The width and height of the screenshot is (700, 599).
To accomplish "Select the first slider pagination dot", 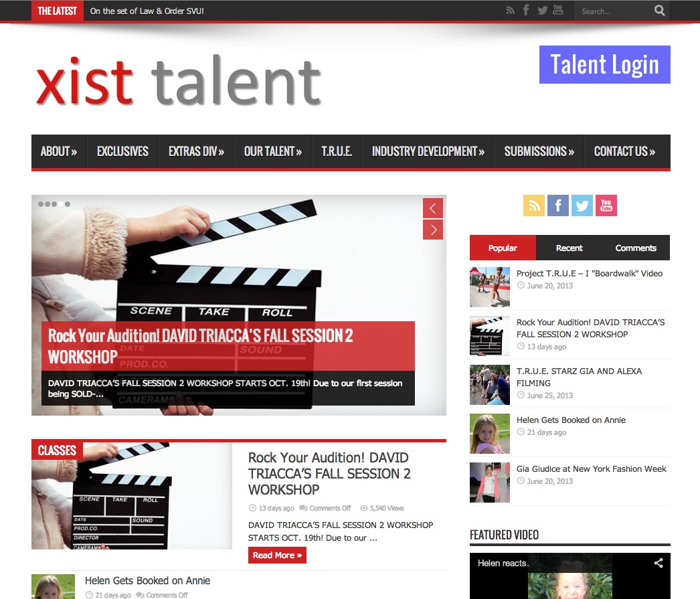I will point(41,204).
